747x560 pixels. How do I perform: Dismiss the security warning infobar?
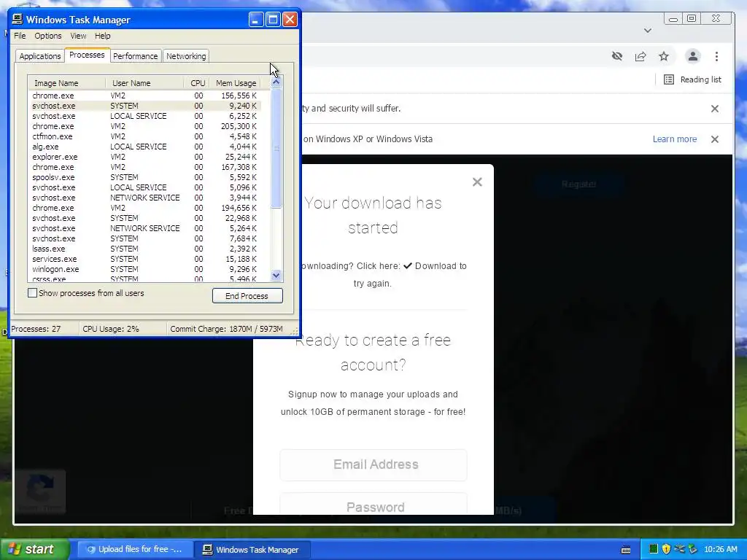(715, 109)
